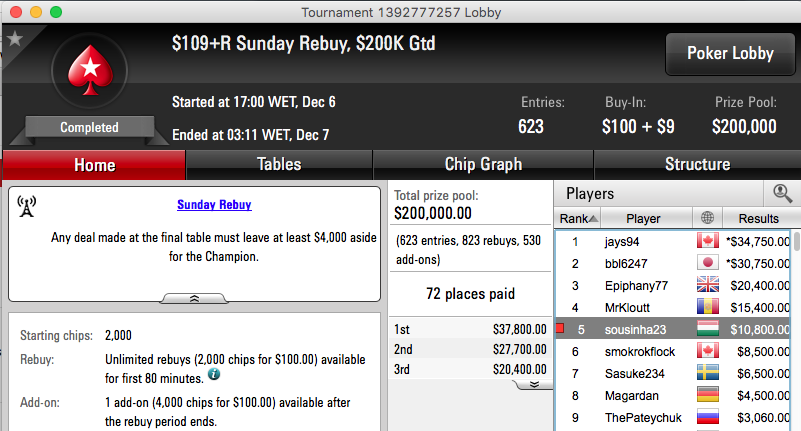This screenshot has height=431, width=801.
Task: Switch to the Tables tab
Action: point(279,164)
